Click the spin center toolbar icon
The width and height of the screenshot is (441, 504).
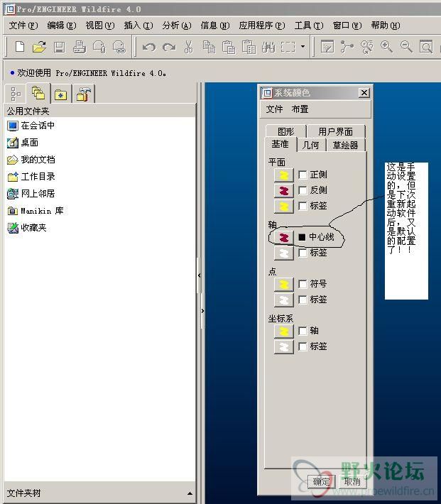pos(347,47)
